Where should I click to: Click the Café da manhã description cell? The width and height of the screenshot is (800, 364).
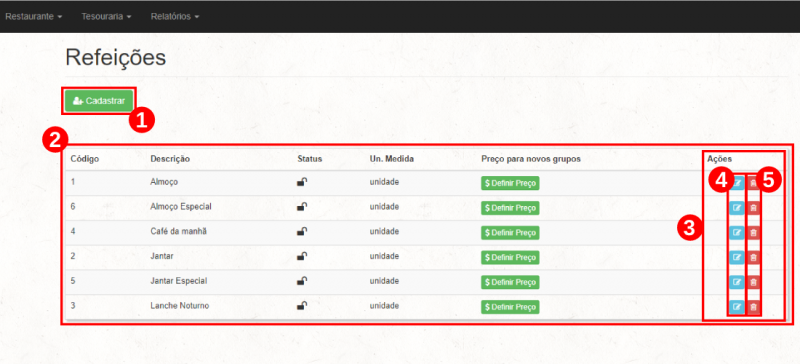tap(179, 231)
